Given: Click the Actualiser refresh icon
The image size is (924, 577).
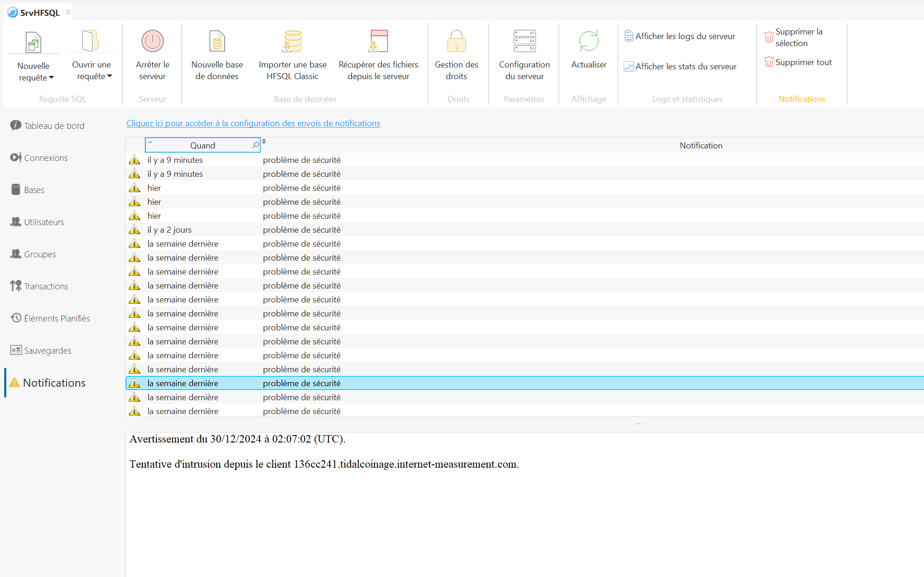Looking at the screenshot, I should [x=589, y=41].
